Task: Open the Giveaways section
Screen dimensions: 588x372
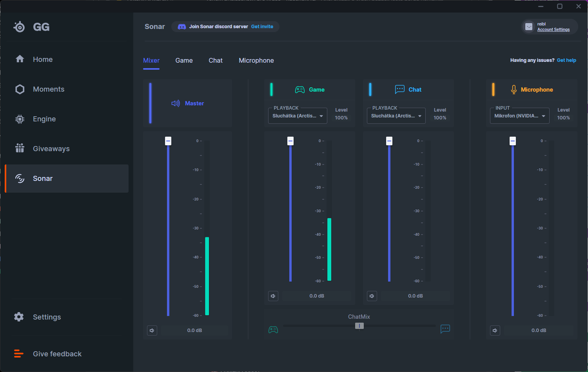Action: [x=67, y=149]
